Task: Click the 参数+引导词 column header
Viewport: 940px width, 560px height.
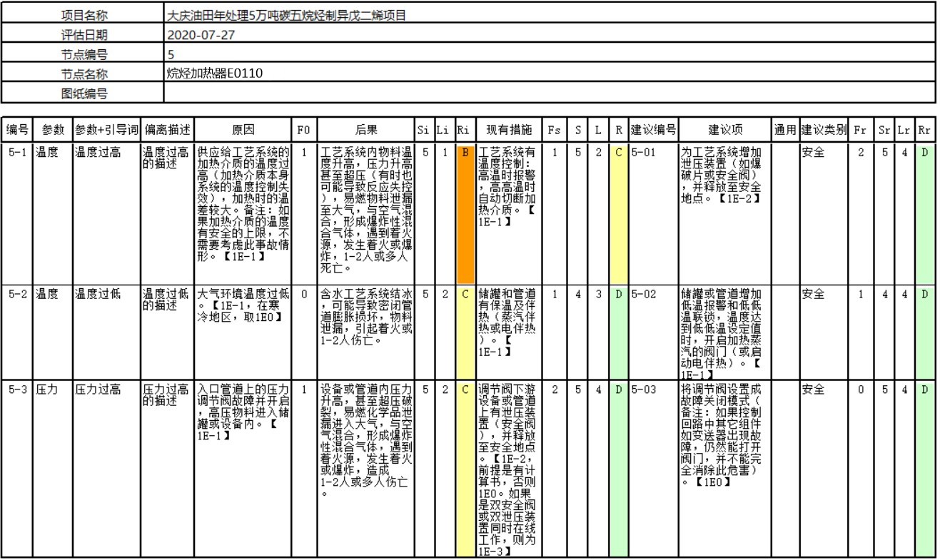Action: coord(106,130)
